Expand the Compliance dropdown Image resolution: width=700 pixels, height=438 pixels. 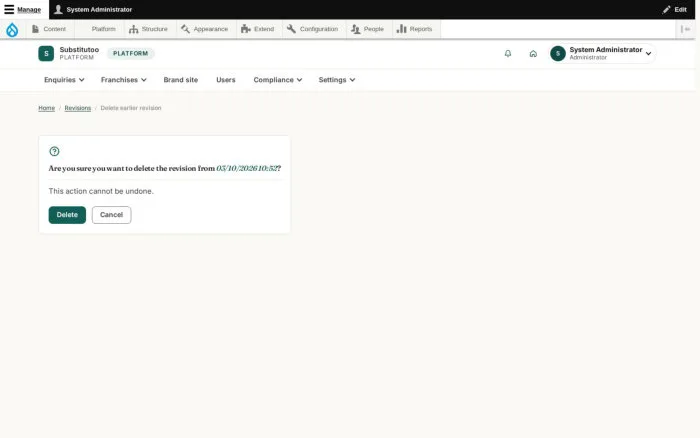click(x=278, y=80)
